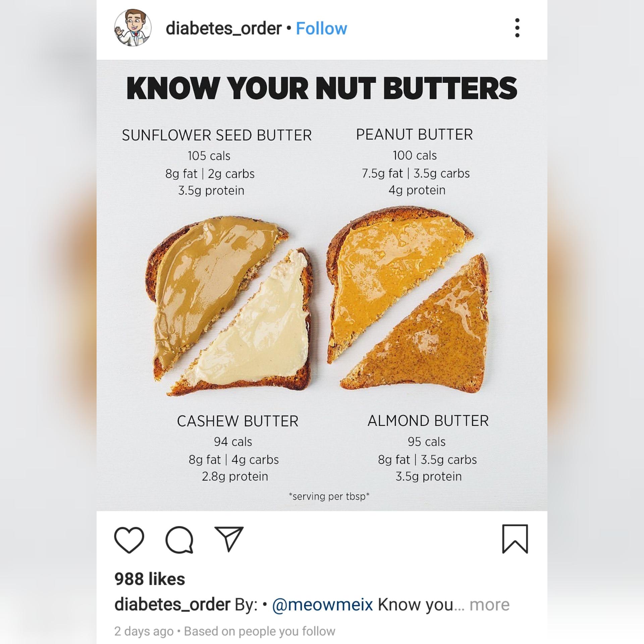View the 988 likes list

pos(150,579)
